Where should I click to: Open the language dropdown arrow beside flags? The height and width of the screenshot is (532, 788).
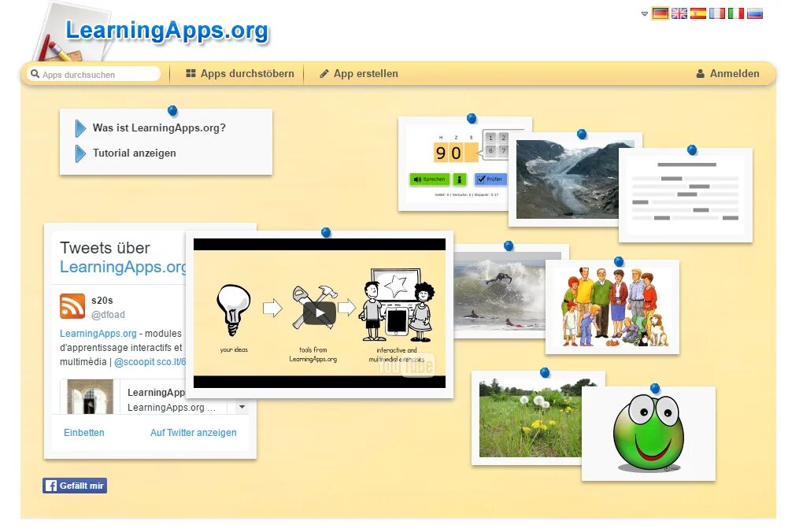click(644, 14)
